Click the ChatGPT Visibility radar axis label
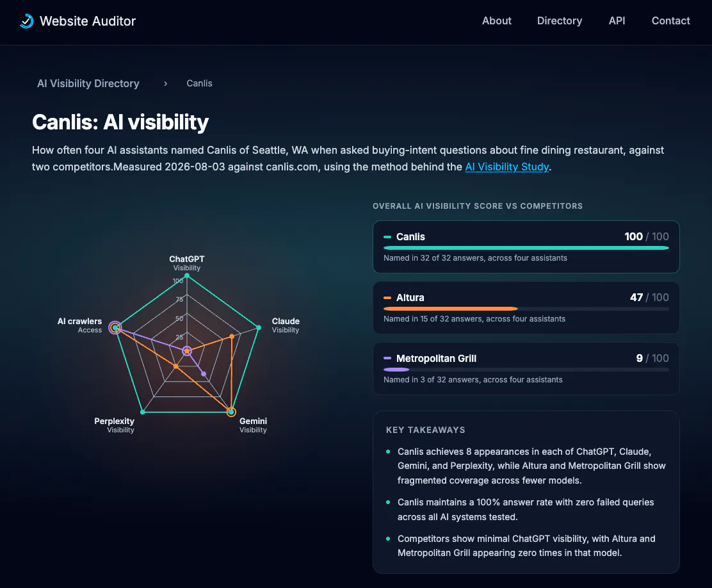The width and height of the screenshot is (712, 588). click(186, 263)
